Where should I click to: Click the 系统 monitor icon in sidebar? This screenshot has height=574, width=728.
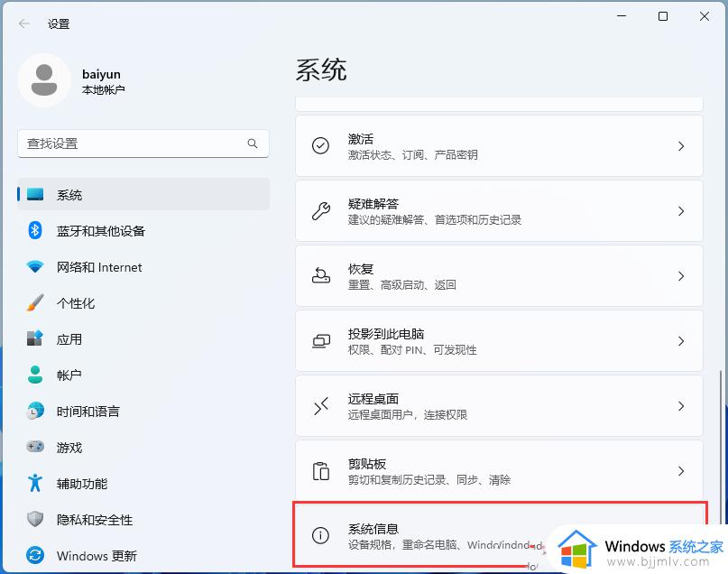(35, 194)
